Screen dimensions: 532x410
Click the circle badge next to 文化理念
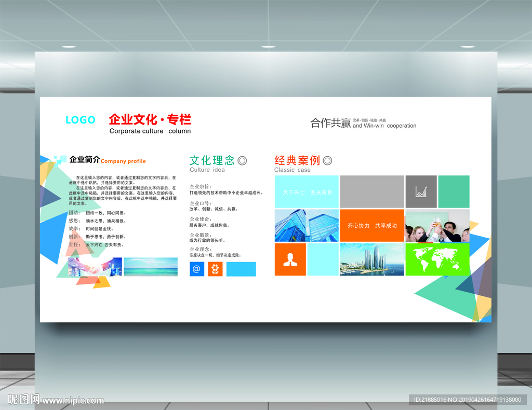[x=242, y=160]
